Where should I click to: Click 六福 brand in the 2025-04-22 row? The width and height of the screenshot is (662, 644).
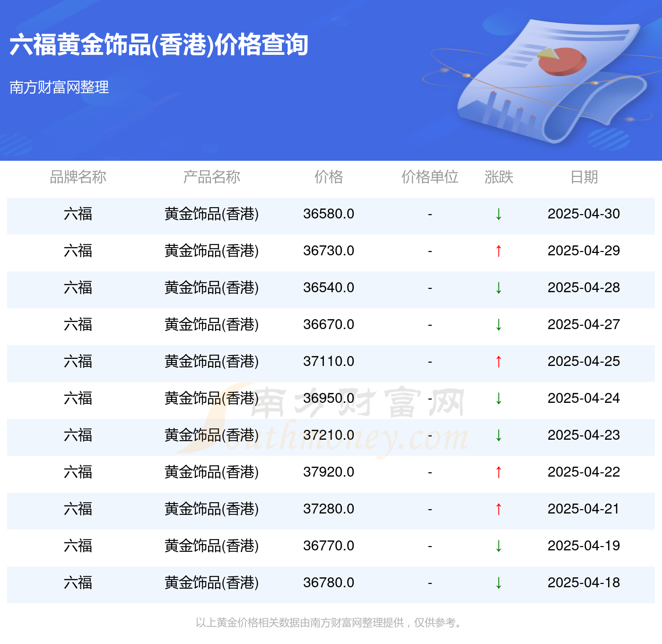78,472
